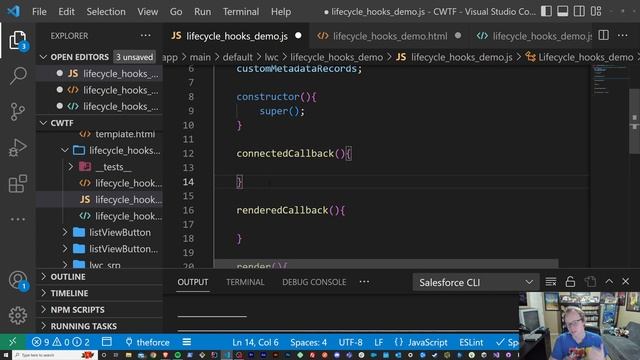The image size is (640, 360).
Task: Open the File menu
Action: click(x=39, y=11)
